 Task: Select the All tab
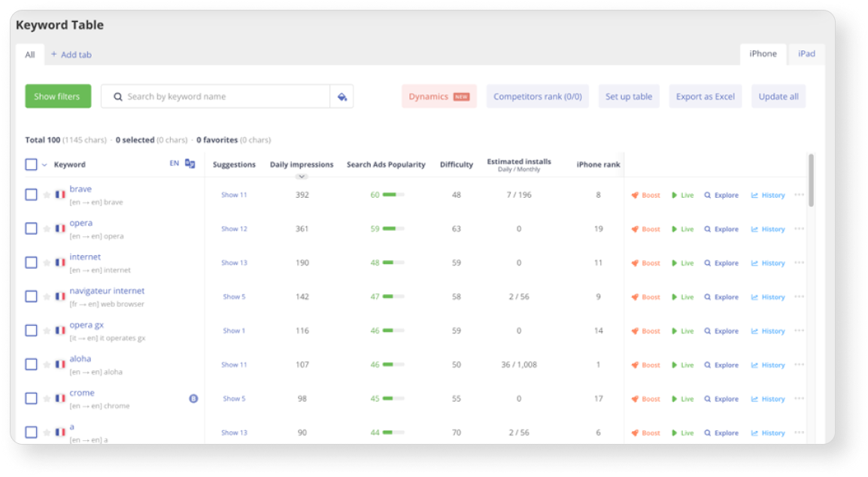pyautogui.click(x=29, y=54)
